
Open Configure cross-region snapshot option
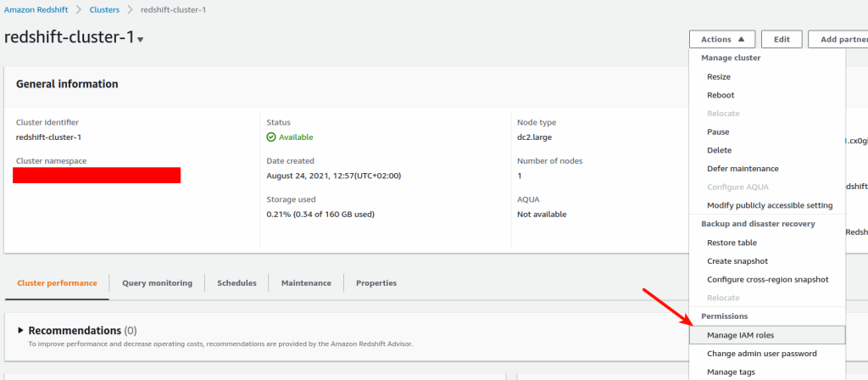tap(766, 279)
